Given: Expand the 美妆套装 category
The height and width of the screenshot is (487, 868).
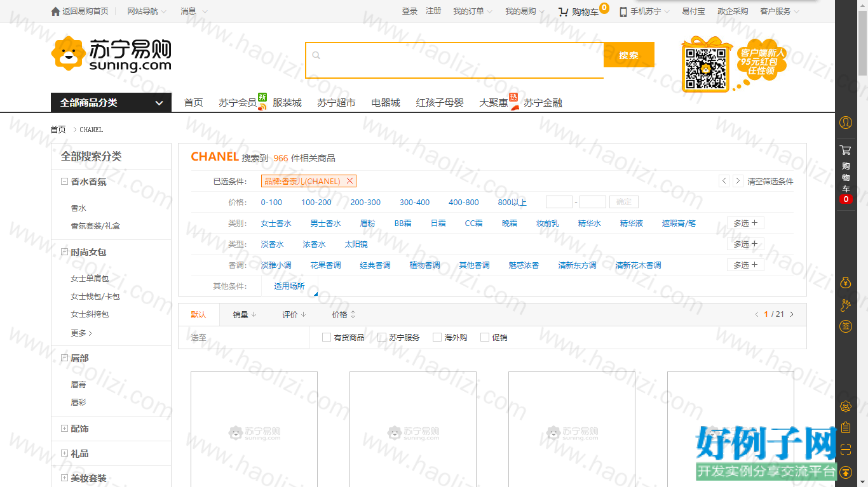Looking at the screenshot, I should point(64,478).
